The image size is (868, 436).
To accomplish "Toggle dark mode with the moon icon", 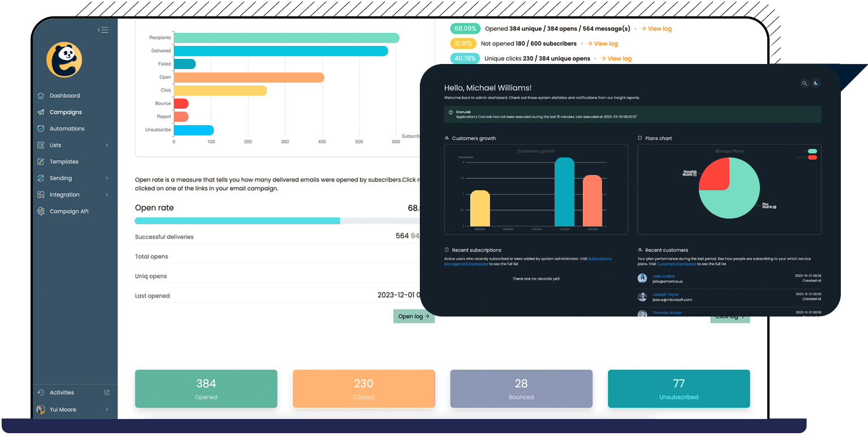I will pyautogui.click(x=816, y=83).
